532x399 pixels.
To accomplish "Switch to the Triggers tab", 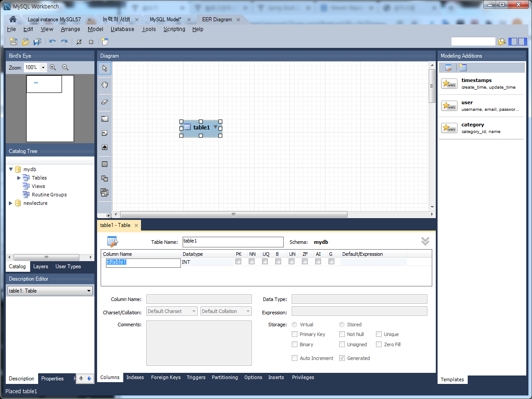I will pos(196,377).
